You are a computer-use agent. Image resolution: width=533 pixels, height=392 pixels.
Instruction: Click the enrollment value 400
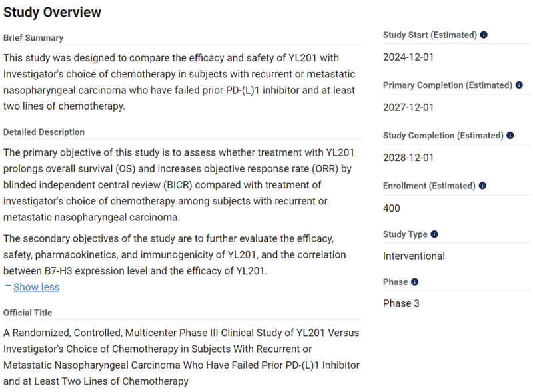392,208
